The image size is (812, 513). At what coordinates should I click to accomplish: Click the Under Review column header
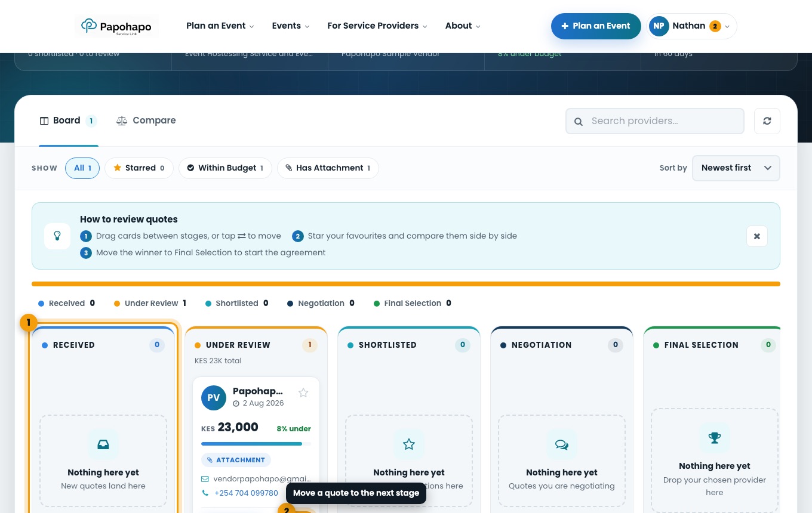tap(256, 345)
